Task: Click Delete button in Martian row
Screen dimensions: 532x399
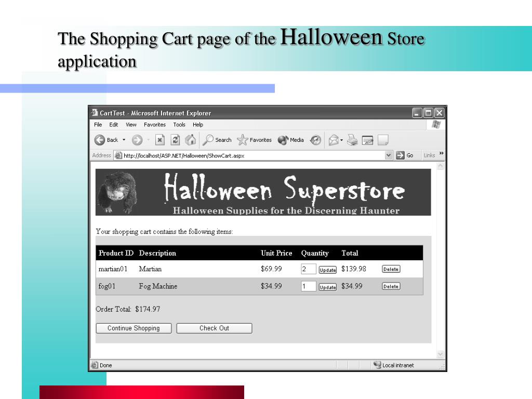Action: coord(391,269)
